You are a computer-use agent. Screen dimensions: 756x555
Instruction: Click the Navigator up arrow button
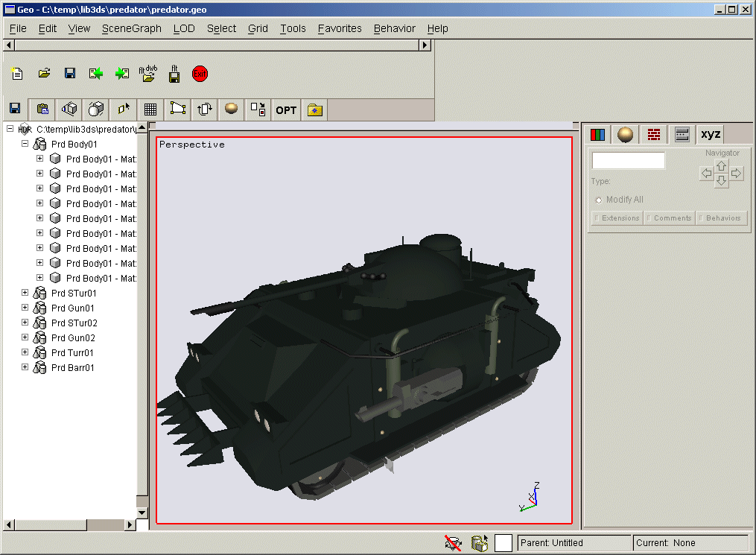pyautogui.click(x=721, y=165)
